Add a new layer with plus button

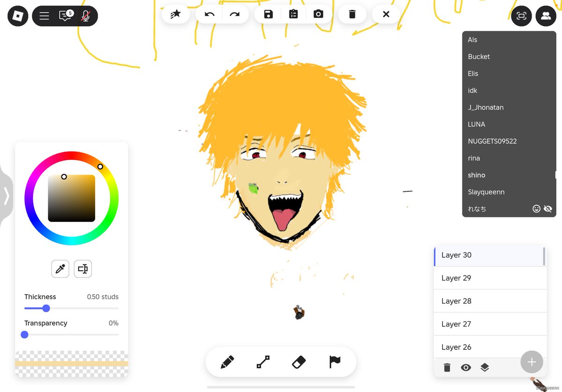[x=532, y=362]
